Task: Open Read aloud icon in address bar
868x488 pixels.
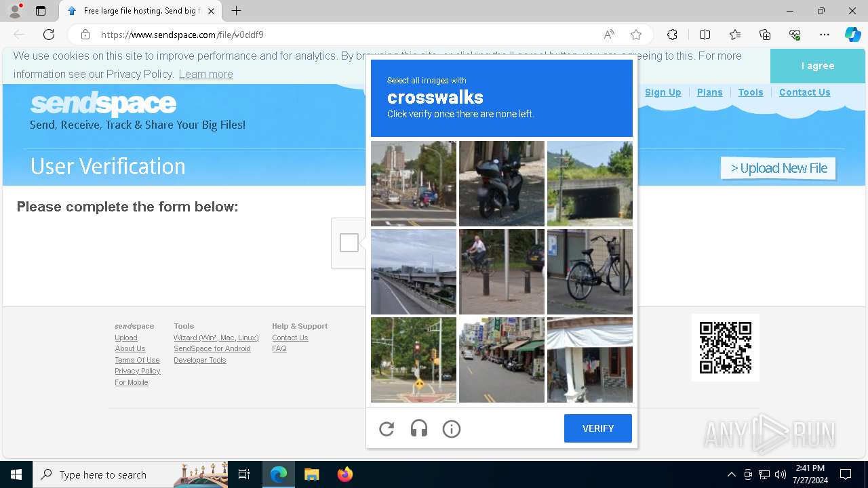Action: click(x=609, y=35)
